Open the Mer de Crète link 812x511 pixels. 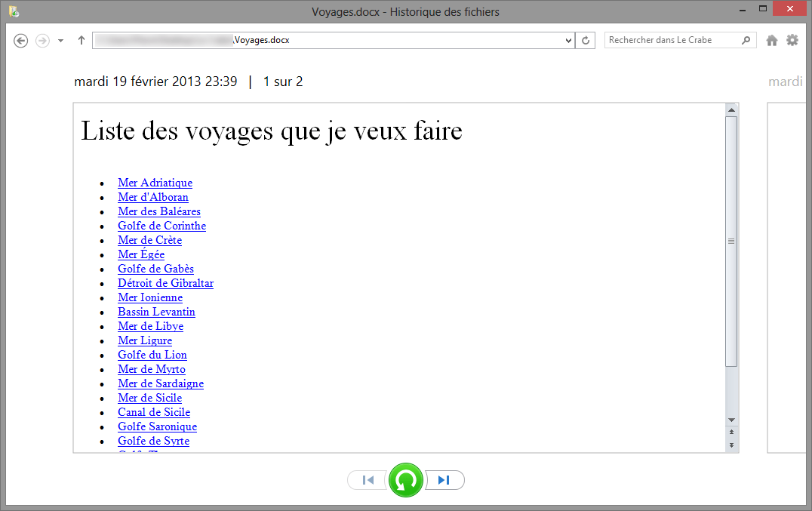(149, 240)
